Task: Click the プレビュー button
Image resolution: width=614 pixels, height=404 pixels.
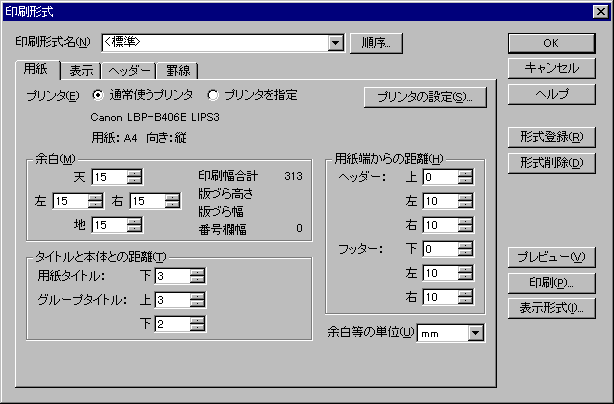Action: 550,257
